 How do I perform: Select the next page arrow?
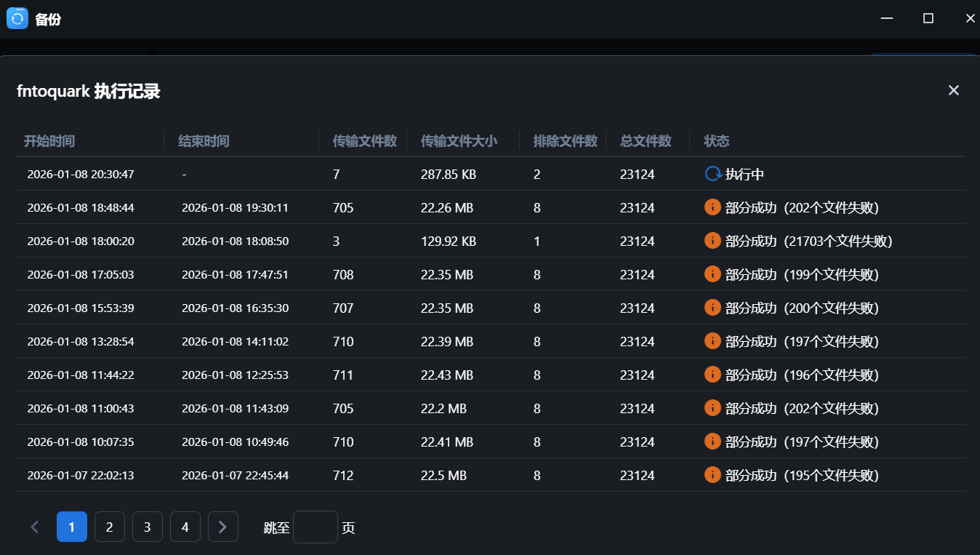point(223,527)
